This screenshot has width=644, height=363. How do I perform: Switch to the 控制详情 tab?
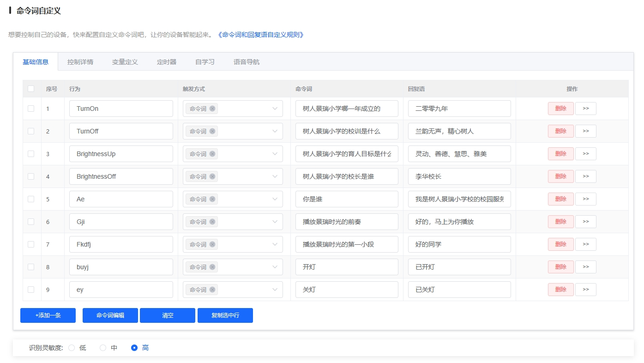click(80, 62)
